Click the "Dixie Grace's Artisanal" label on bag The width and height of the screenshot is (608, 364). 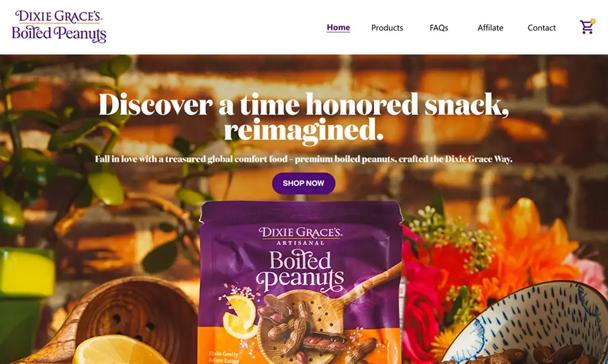[301, 235]
